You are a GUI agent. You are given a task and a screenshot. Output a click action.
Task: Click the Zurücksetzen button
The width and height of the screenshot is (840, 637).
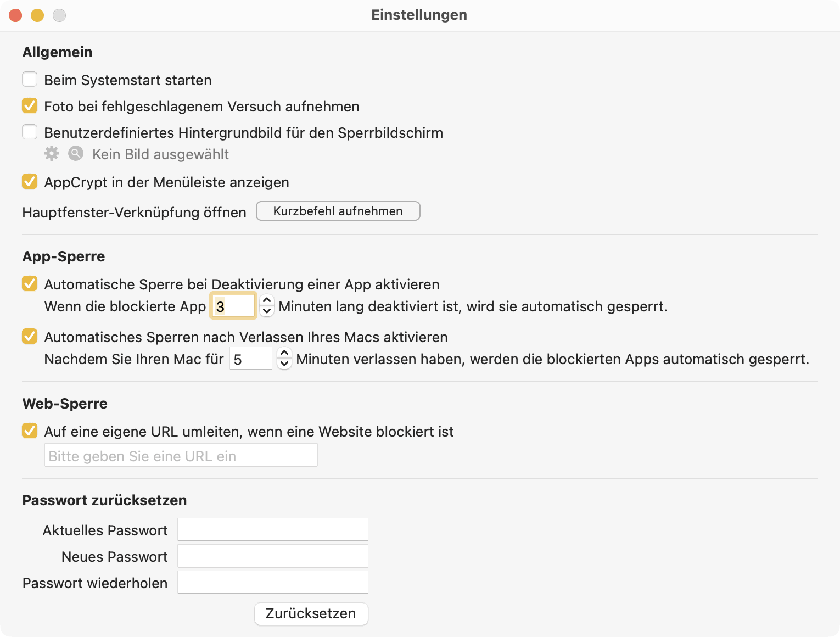[311, 613]
